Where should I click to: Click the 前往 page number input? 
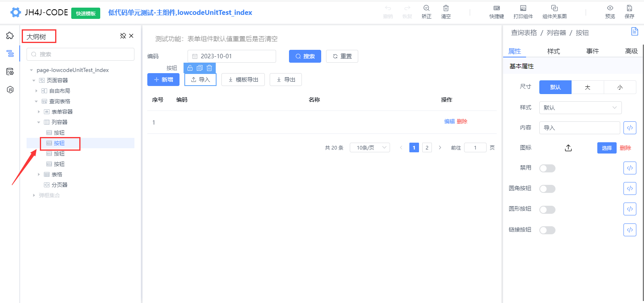coord(475,147)
